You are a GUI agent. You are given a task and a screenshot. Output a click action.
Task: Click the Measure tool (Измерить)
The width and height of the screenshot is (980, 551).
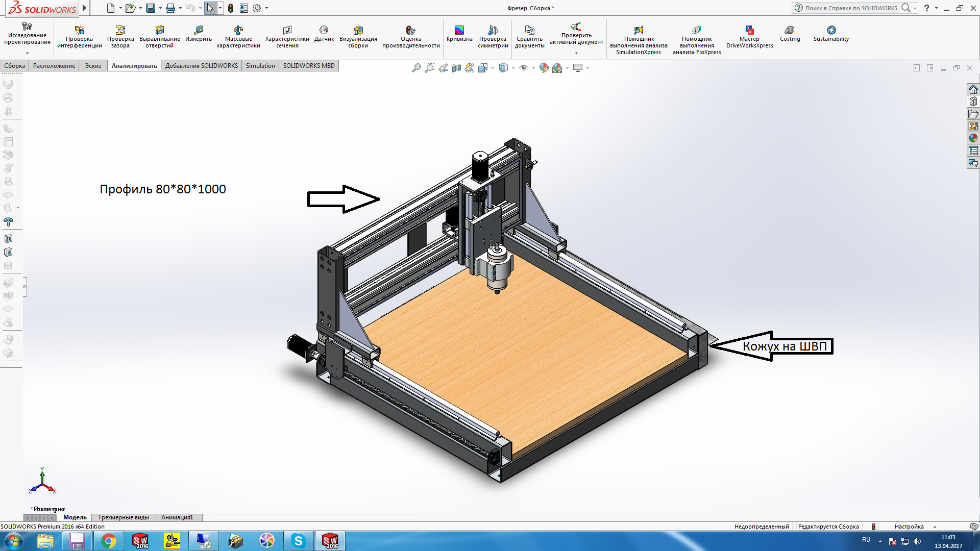coord(198,34)
